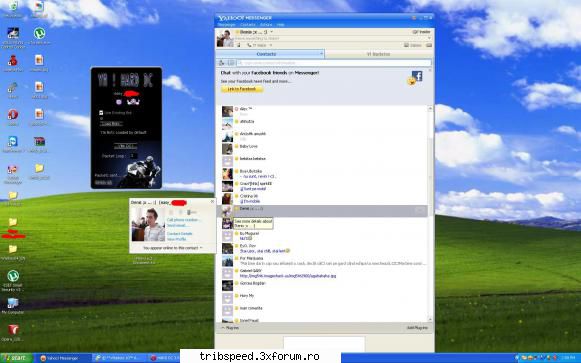Expand the status dropdown next to your display name
The height and width of the screenshot is (363, 581).
[x=272, y=32]
